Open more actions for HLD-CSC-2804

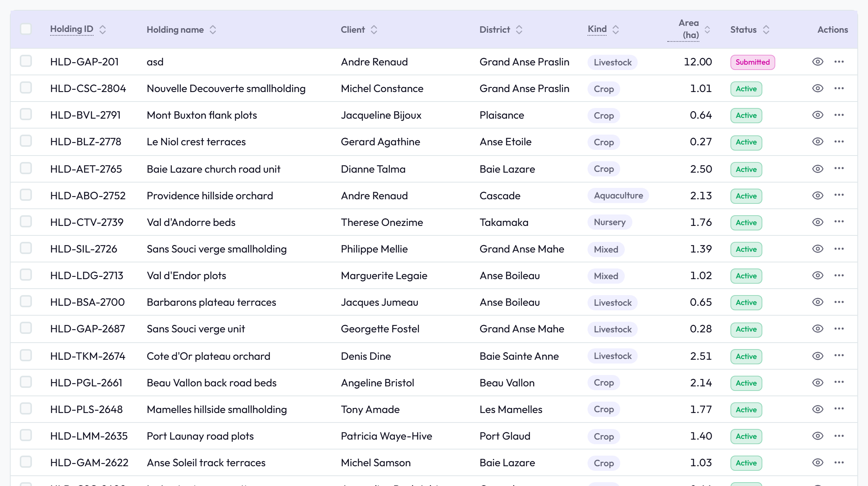[839, 88]
